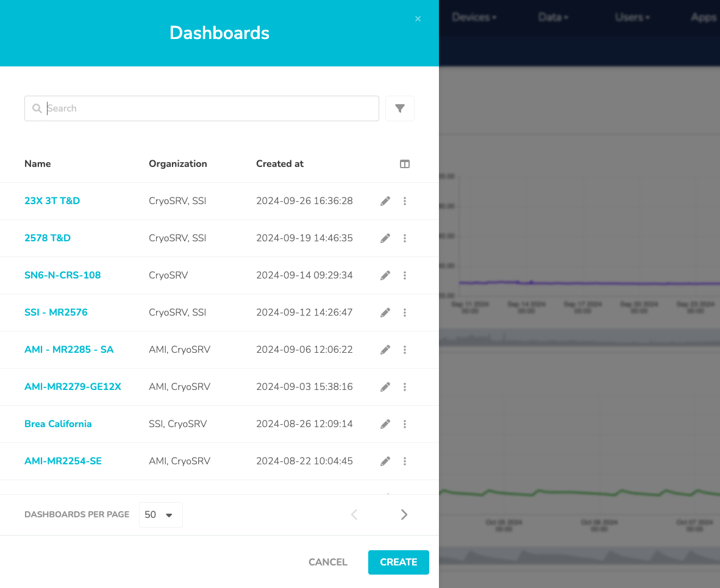Open the Data menu in top bar
The width and height of the screenshot is (720, 588).
pos(552,17)
